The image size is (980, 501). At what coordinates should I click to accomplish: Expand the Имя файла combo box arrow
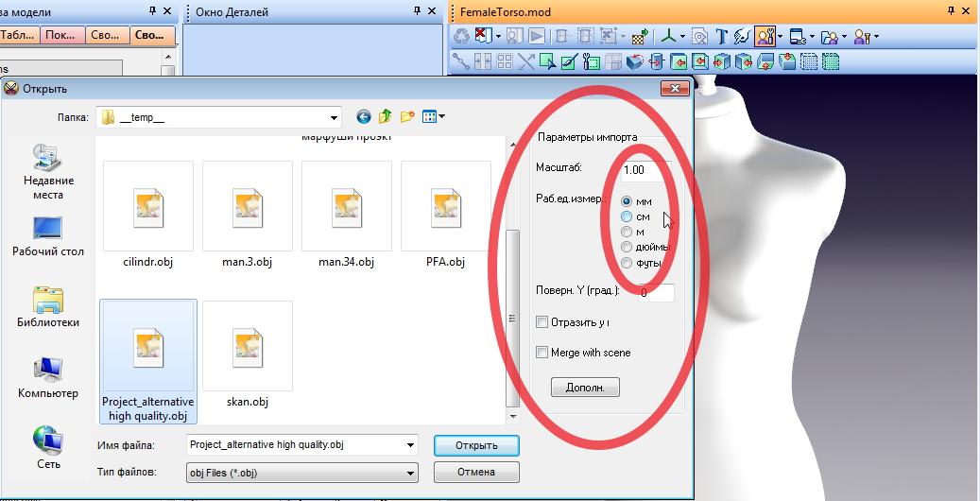click(411, 445)
